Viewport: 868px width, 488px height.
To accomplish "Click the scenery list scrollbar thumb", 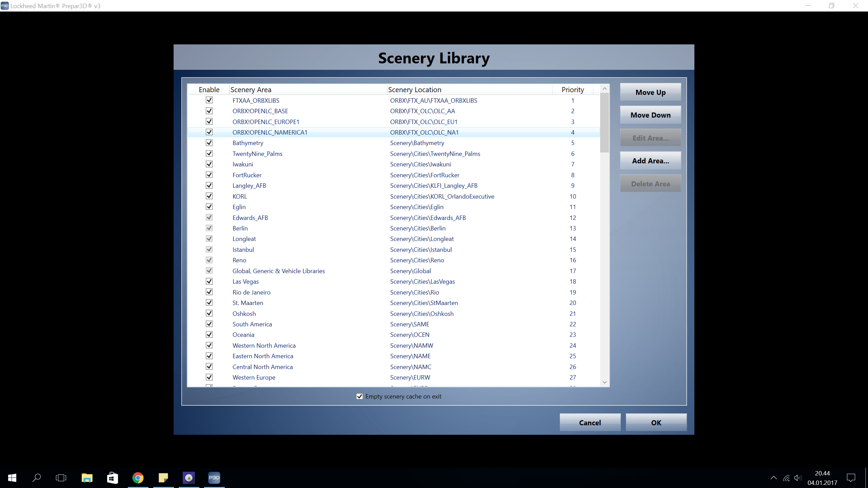I will pyautogui.click(x=605, y=123).
